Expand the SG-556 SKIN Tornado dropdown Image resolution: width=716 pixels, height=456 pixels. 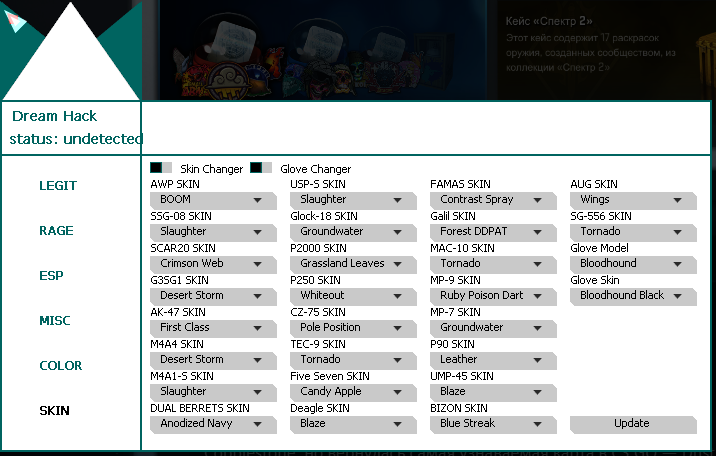pos(633,233)
